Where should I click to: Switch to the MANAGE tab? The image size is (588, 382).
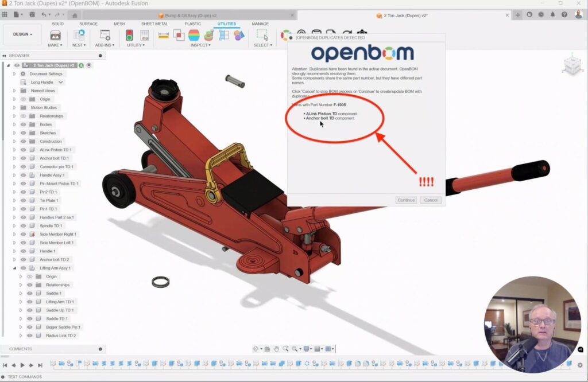pyautogui.click(x=260, y=24)
